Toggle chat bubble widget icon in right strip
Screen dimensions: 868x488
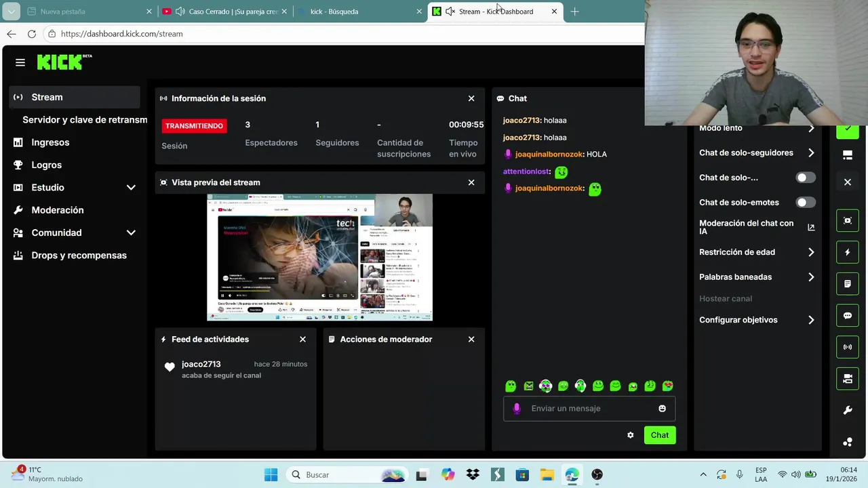[848, 315]
